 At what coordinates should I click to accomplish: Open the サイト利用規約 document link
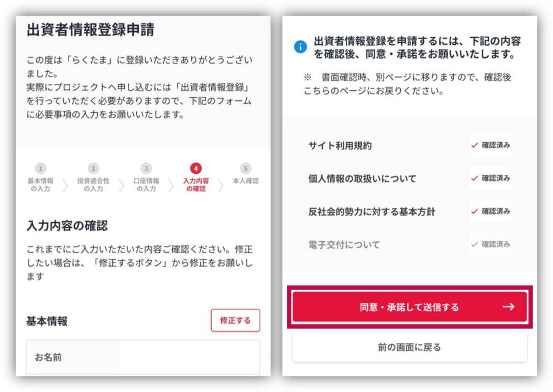pyautogui.click(x=340, y=146)
